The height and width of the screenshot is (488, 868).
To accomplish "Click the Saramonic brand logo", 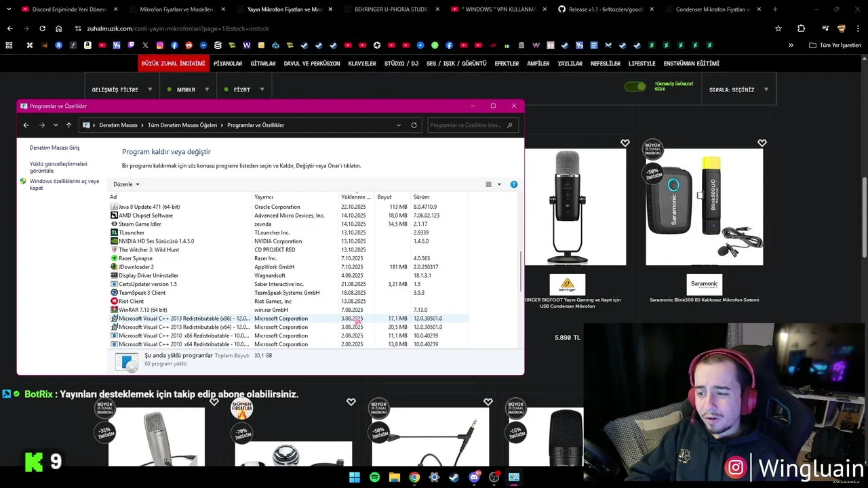I will (x=705, y=285).
